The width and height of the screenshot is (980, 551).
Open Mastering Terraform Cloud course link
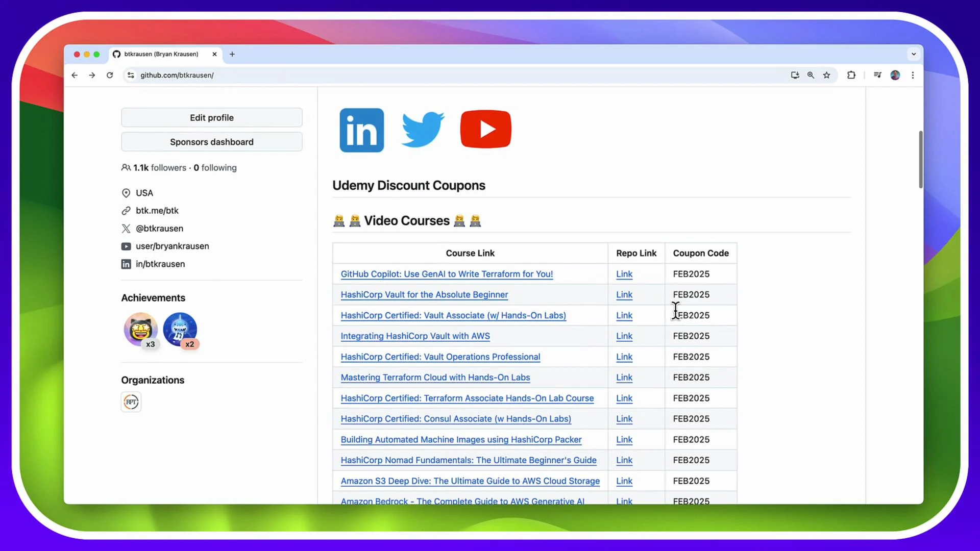tap(435, 377)
